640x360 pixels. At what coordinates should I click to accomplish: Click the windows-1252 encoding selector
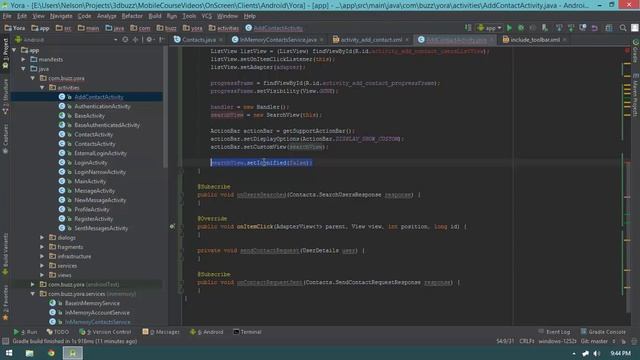pos(557,341)
